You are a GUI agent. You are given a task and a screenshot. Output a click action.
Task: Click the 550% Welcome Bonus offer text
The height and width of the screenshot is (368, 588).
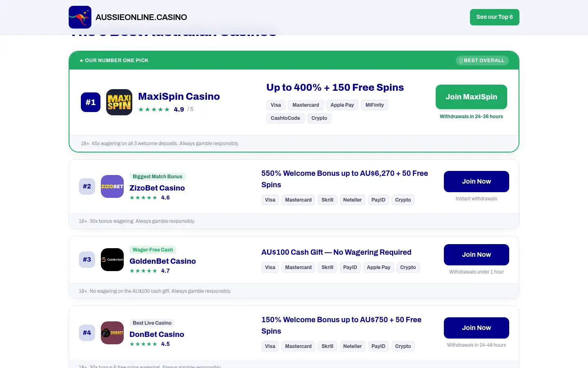pos(345,179)
